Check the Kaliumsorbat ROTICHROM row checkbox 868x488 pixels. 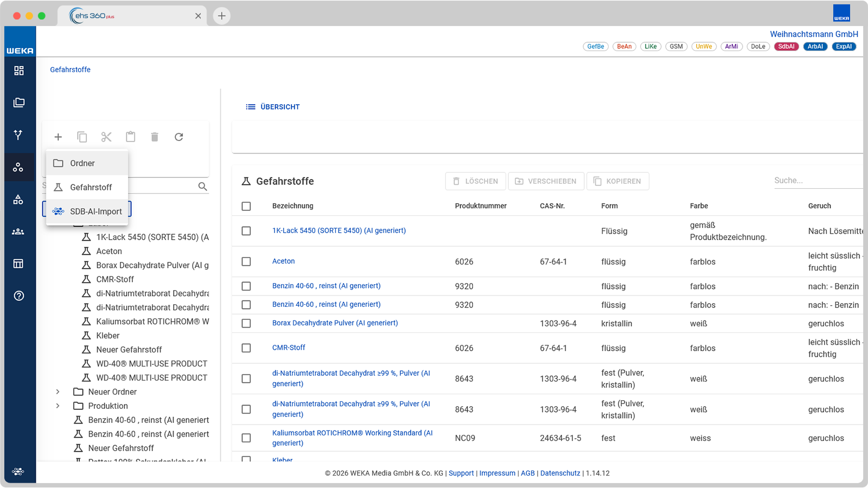coord(246,438)
